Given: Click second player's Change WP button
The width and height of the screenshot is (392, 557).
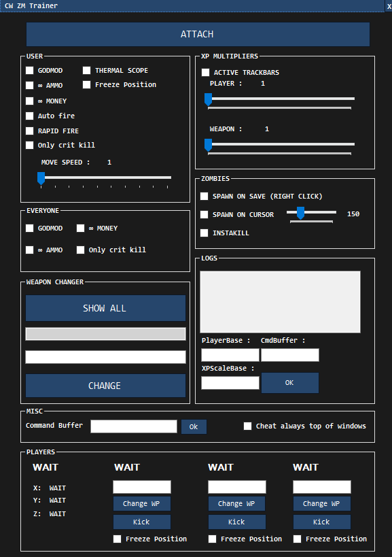Looking at the screenshot, I should click(x=142, y=503).
